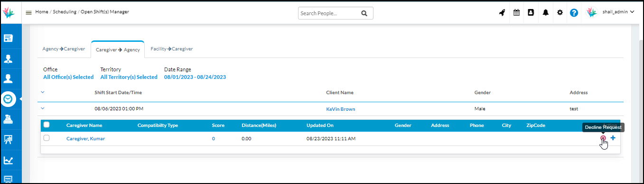The height and width of the screenshot is (184, 644).
Task: Open the first sidebar dashboard card icon
Action: [x=8, y=38]
